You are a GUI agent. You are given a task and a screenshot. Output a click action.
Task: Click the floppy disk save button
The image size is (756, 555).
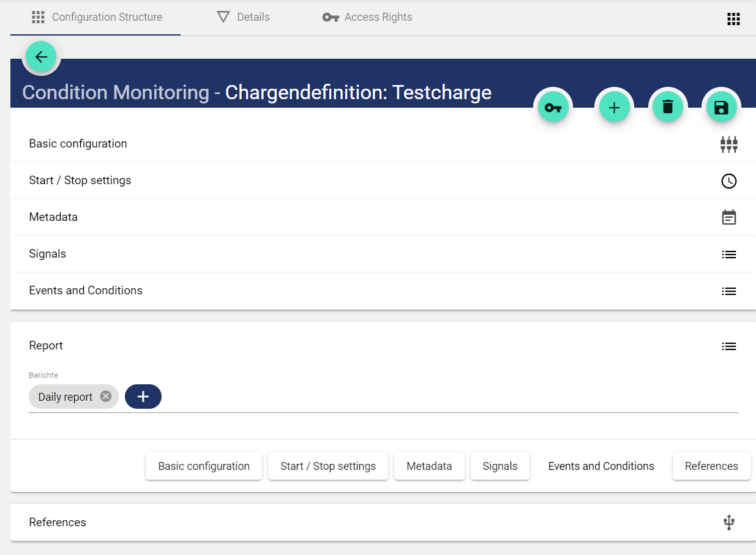pos(722,108)
